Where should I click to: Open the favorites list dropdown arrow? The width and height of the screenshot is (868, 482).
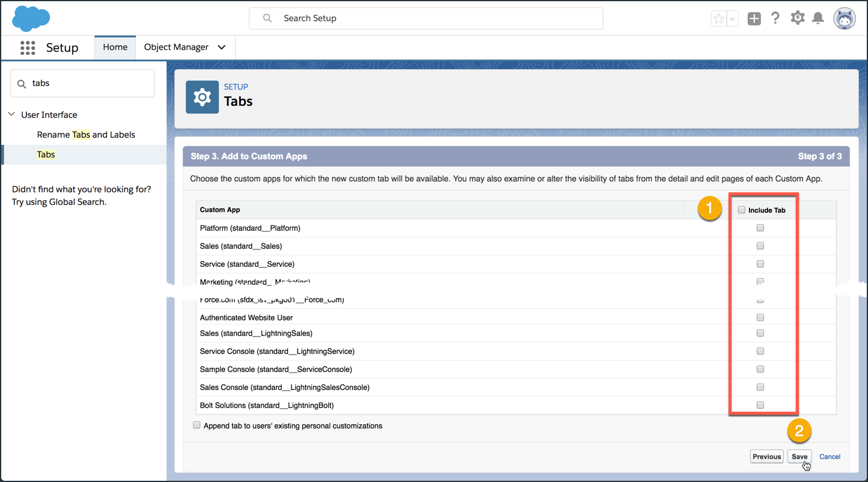coord(732,19)
